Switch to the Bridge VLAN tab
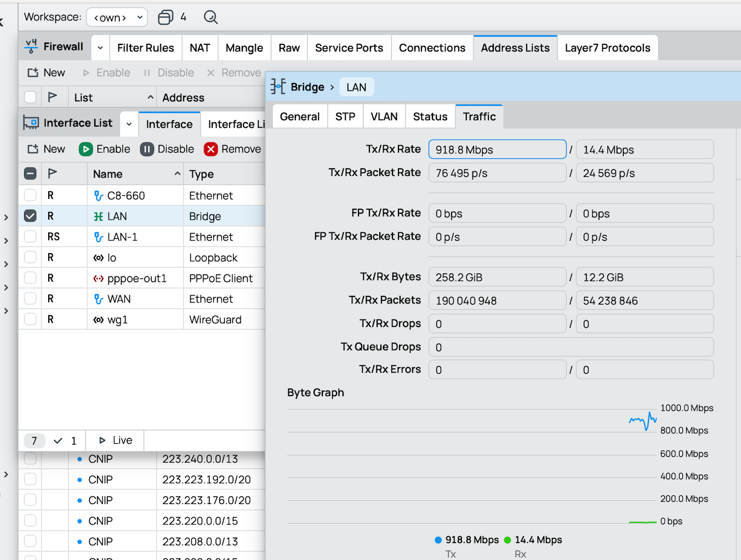This screenshot has width=741, height=560. pos(384,116)
